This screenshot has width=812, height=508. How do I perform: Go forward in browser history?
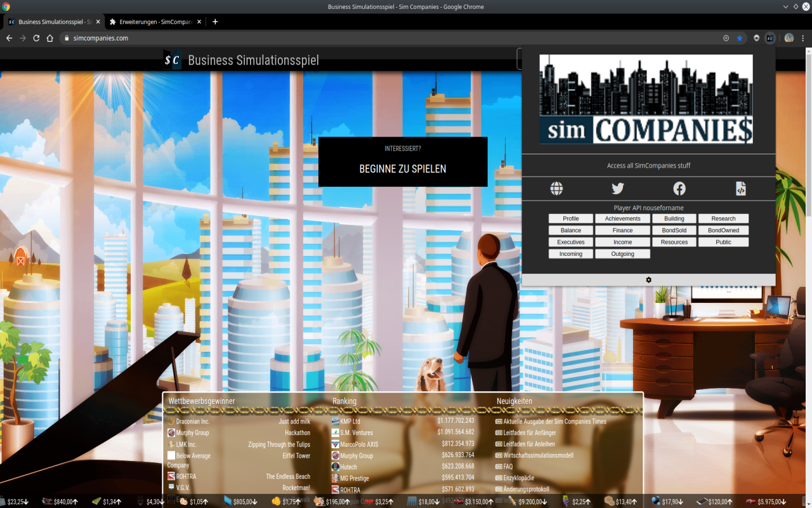click(x=23, y=38)
